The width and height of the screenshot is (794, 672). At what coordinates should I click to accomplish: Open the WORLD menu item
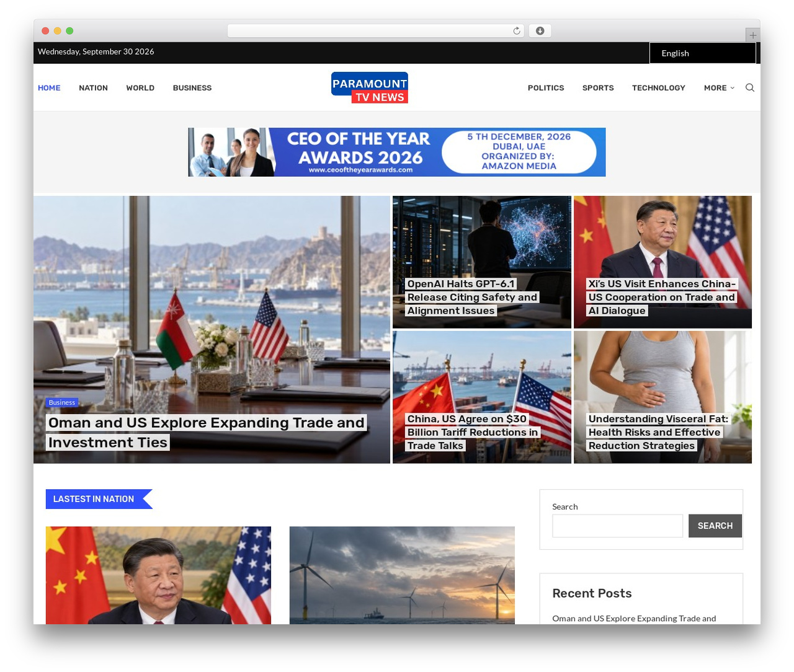[x=140, y=88]
